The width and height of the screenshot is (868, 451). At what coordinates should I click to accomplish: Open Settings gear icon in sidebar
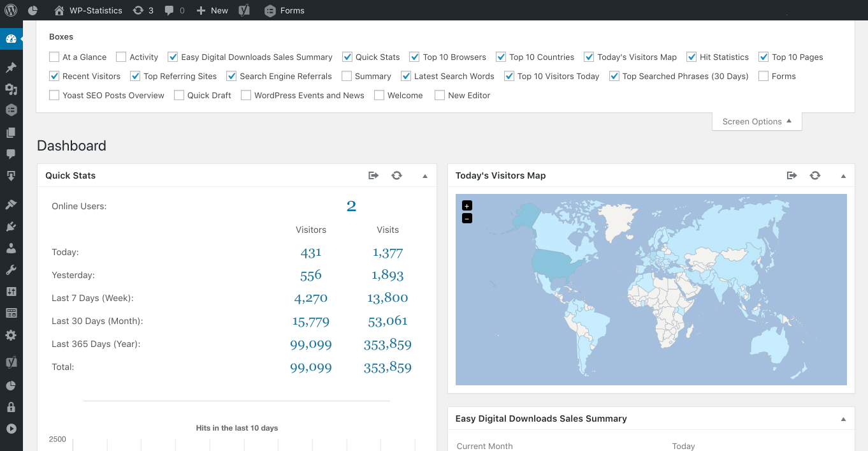[11, 335]
